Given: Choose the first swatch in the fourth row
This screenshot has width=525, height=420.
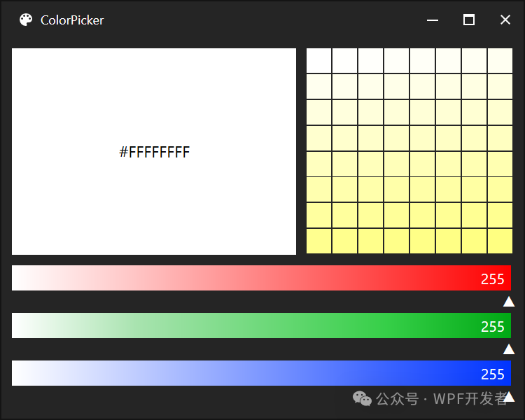Looking at the screenshot, I should coord(318,138).
